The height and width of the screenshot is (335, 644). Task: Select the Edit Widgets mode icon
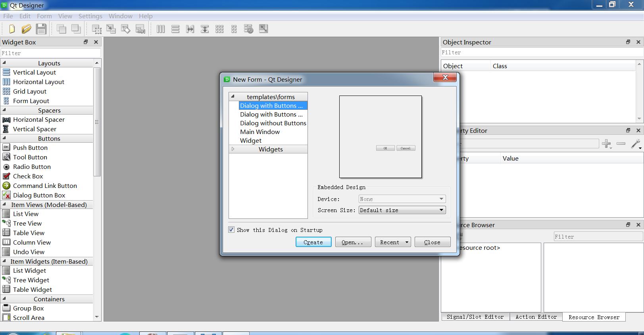coord(96,29)
